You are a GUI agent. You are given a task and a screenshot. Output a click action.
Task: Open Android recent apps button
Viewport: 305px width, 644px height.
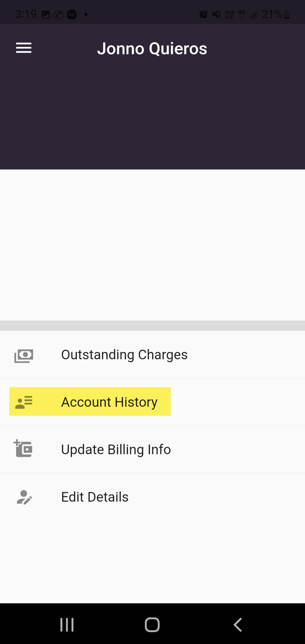point(67,625)
